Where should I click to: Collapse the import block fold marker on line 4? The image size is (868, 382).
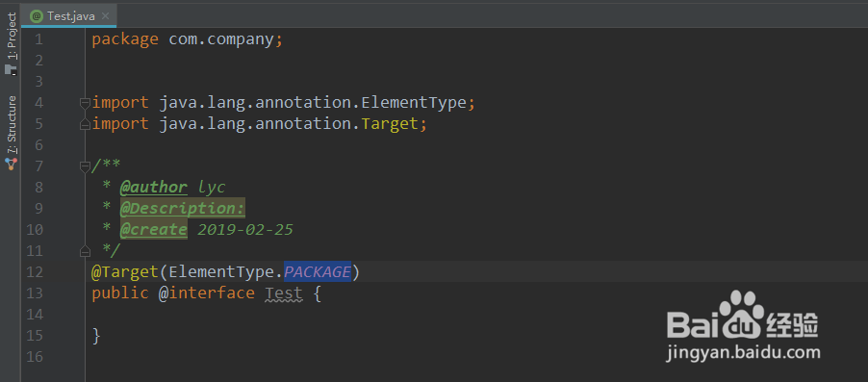coord(85,102)
